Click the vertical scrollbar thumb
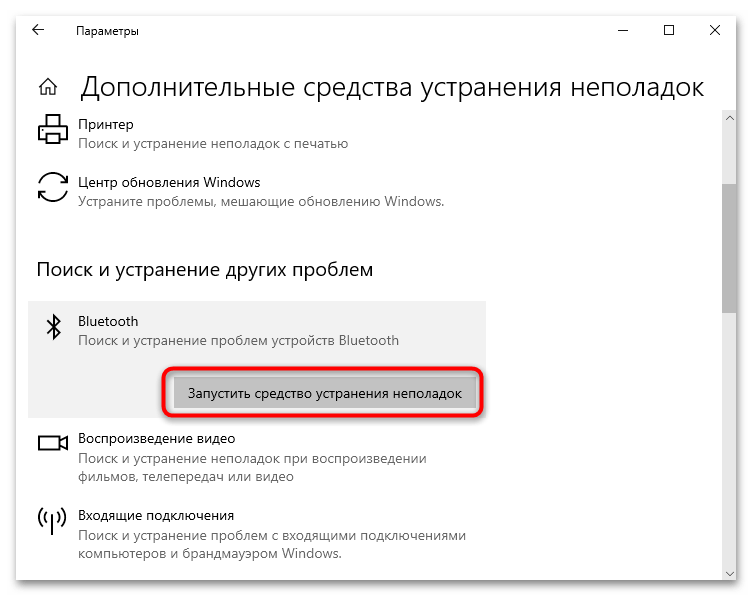Image resolution: width=752 pixels, height=596 pixels. click(729, 248)
